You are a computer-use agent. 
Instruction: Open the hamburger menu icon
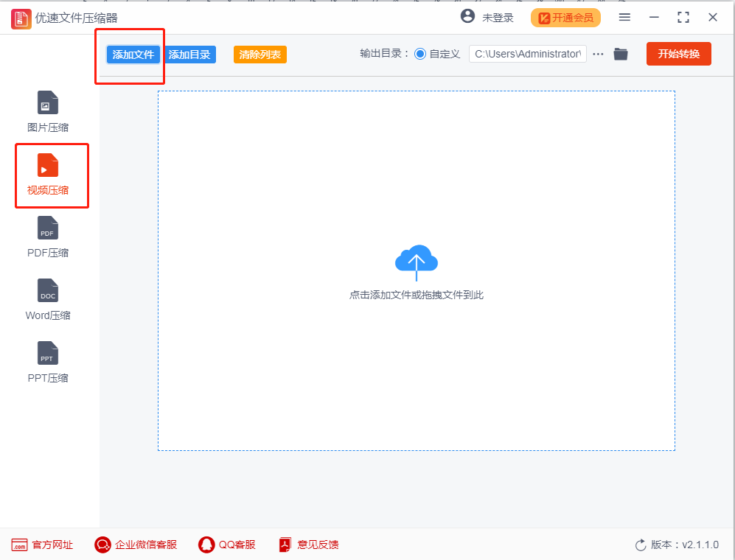[624, 18]
